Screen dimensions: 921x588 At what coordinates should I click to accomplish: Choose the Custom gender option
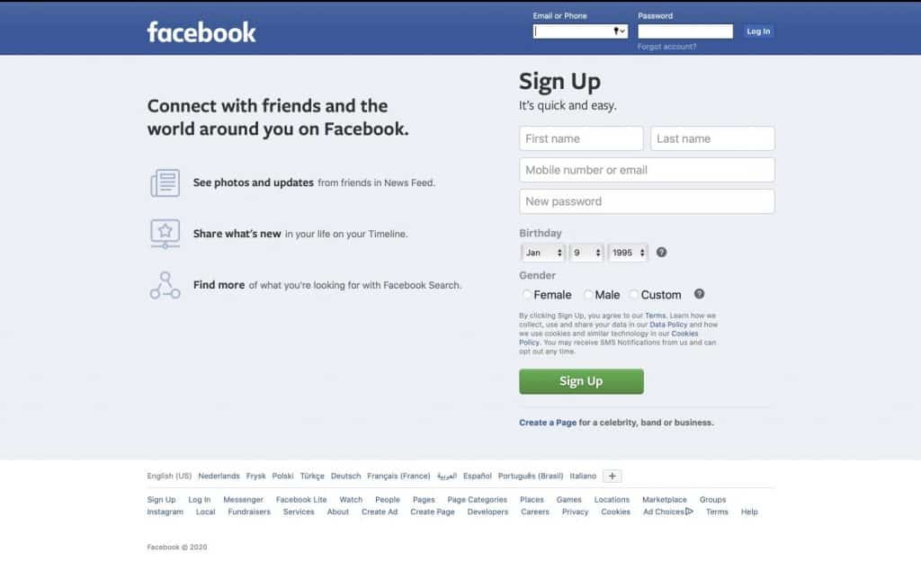(632, 295)
